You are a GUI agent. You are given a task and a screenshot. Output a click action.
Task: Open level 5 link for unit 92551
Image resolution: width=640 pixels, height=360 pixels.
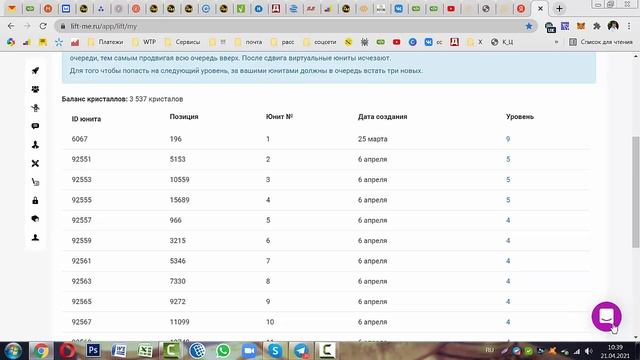point(508,159)
